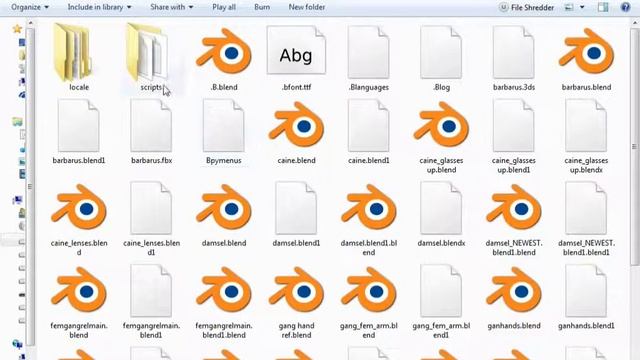Select the damsel_NEWEST.blend1.blend file
Viewport: 640px width, 360px height.
pyautogui.click(x=513, y=219)
